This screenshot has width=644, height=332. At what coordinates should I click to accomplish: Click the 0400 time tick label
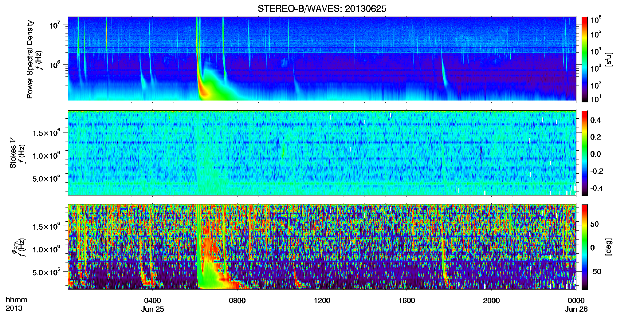(x=152, y=300)
